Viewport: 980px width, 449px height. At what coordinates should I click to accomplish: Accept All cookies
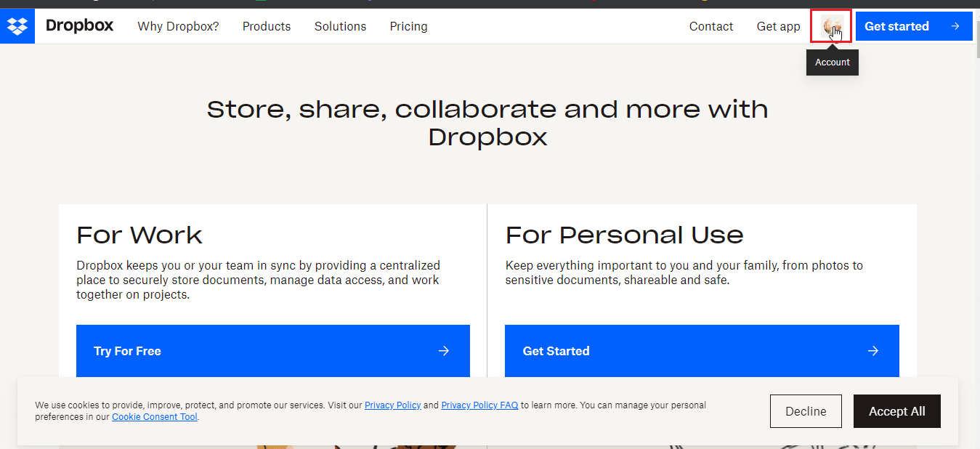point(896,410)
